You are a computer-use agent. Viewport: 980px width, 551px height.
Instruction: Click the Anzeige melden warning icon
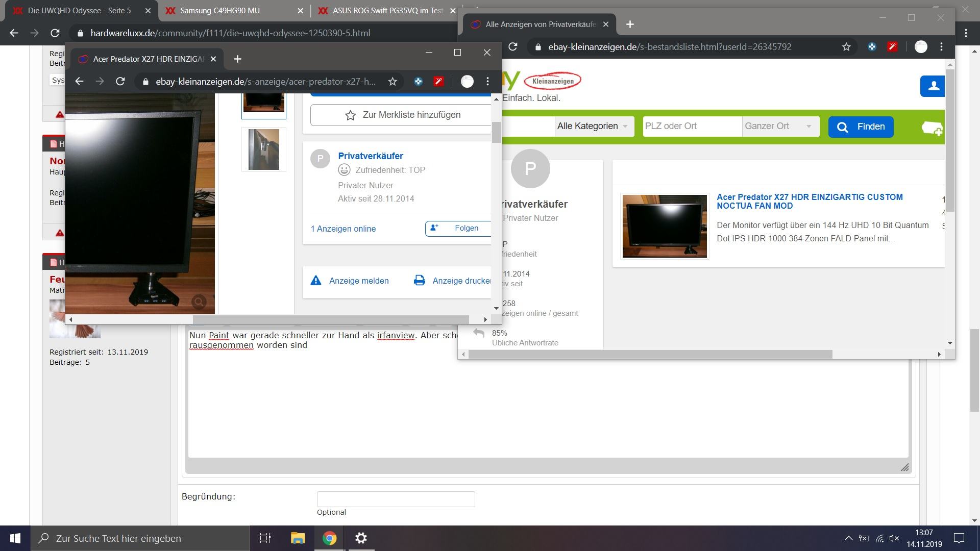point(316,281)
